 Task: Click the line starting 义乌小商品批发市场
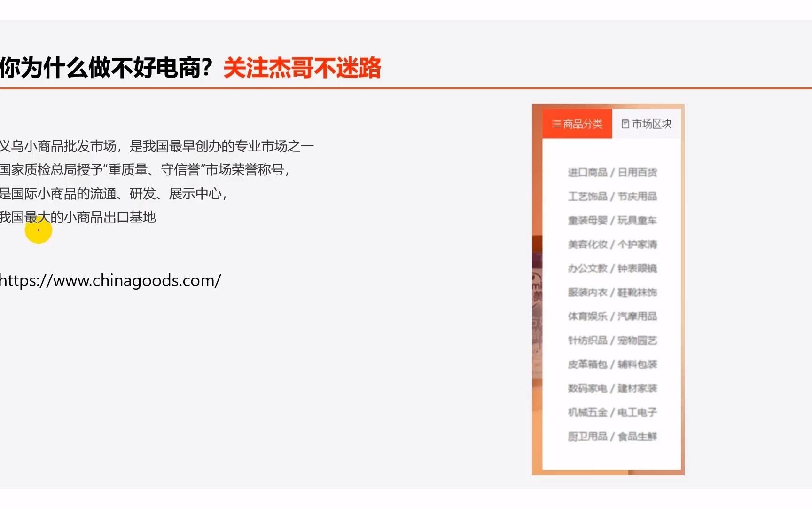tap(157, 146)
